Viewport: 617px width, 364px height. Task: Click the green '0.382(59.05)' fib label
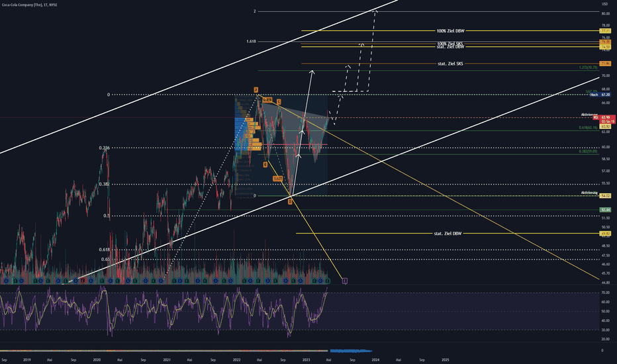(588, 151)
